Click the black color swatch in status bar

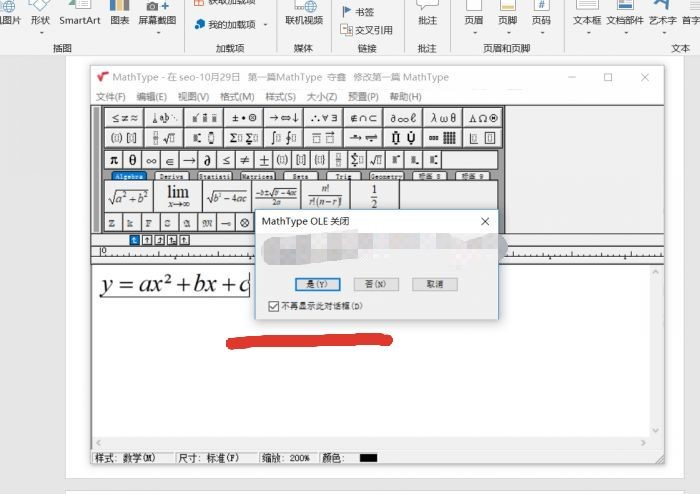pos(368,458)
